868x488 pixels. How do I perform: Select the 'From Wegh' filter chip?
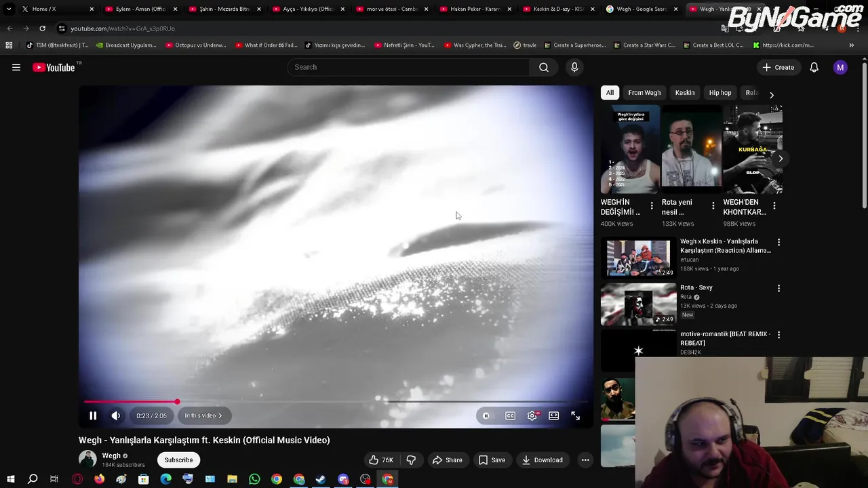644,93
